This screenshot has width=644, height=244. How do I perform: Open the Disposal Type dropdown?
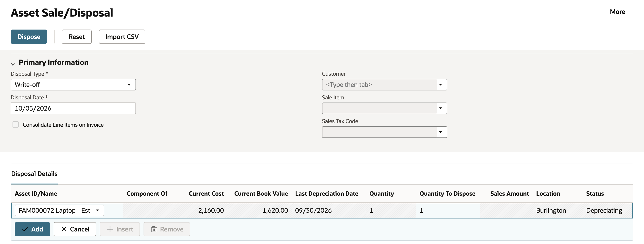pyautogui.click(x=73, y=85)
